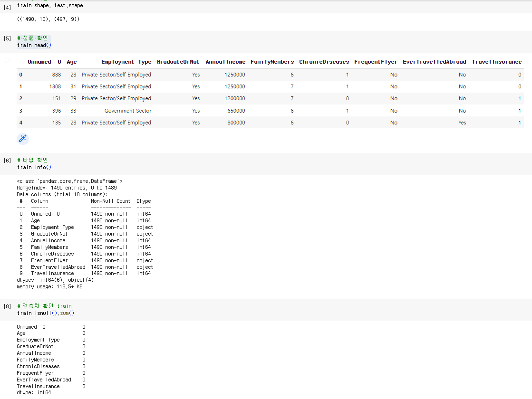Click the 'EverTravelledAbroad' table column header
The height and width of the screenshot is (399, 532).
click(434, 62)
